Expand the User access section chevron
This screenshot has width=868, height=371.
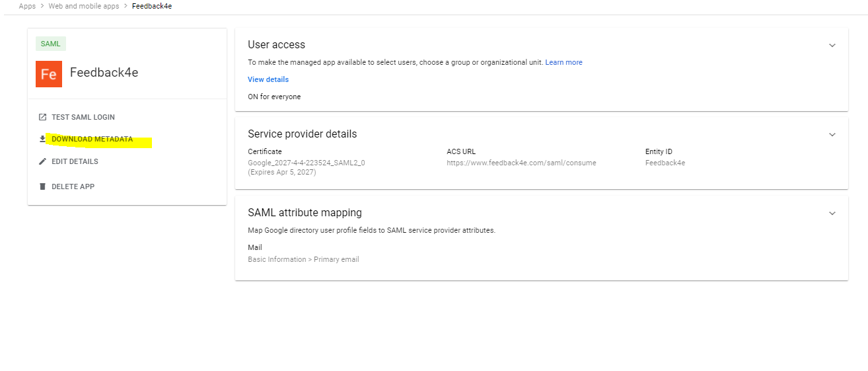(x=832, y=45)
